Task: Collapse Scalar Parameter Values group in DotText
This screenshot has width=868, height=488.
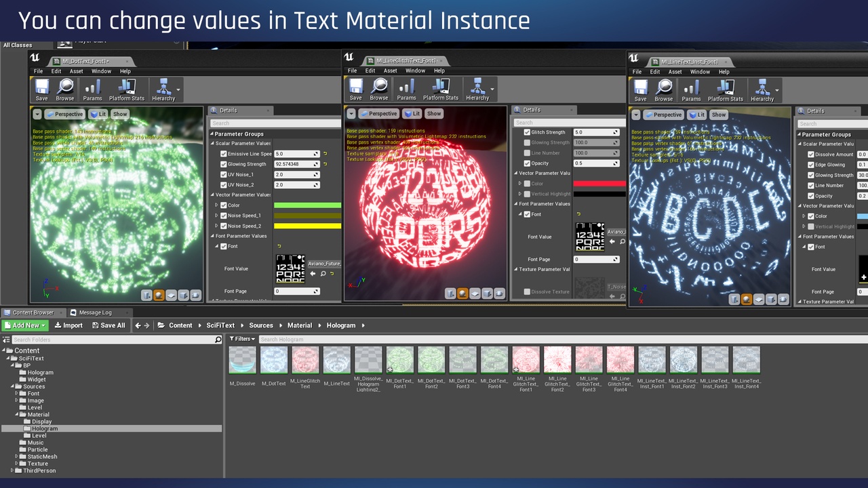Action: 212,144
